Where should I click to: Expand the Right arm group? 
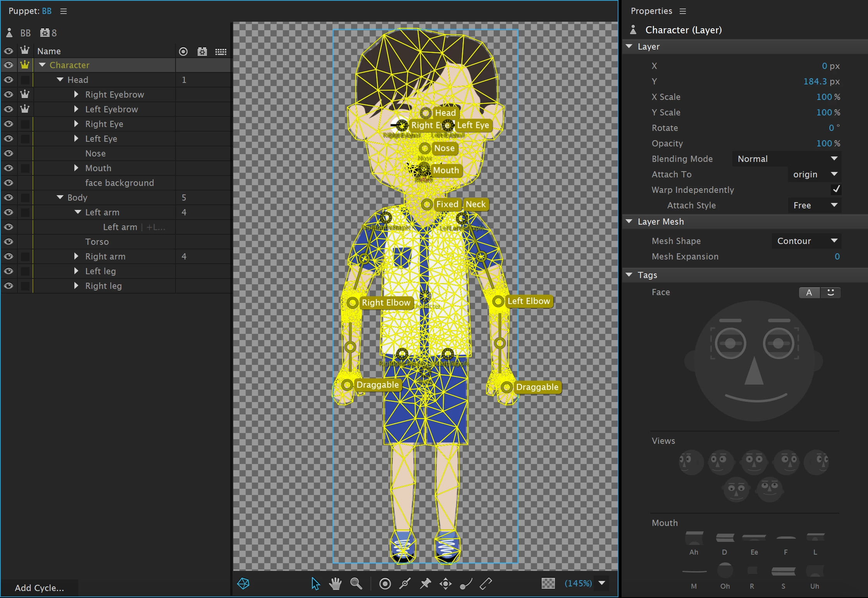(76, 256)
